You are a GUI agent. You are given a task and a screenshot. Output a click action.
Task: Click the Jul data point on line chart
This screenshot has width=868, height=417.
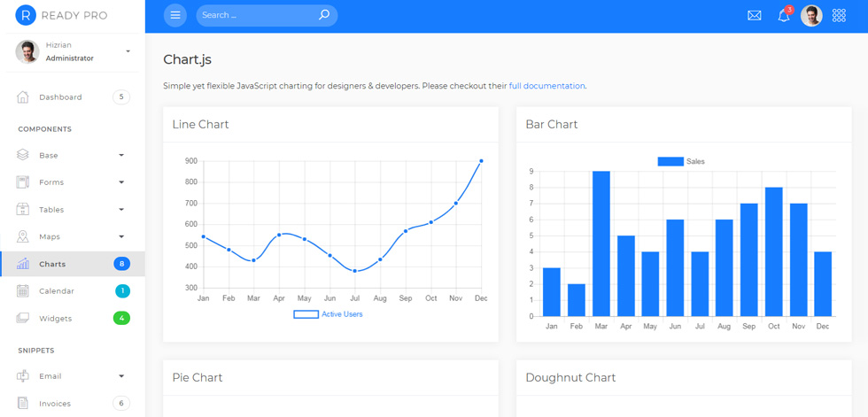click(355, 271)
